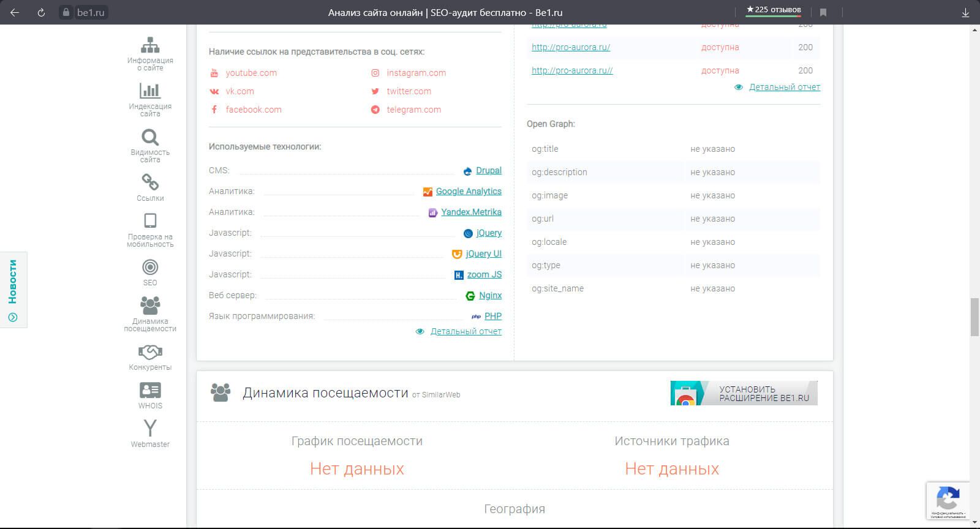Click Установить расширение BE1.RU banner button
Viewport: 980px width, 529px height.
click(744, 393)
